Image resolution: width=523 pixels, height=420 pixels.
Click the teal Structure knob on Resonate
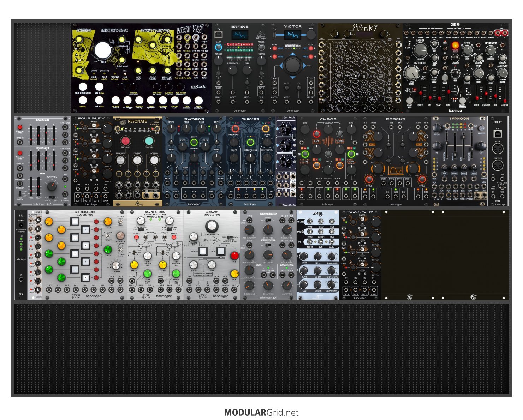pyautogui.click(x=149, y=140)
